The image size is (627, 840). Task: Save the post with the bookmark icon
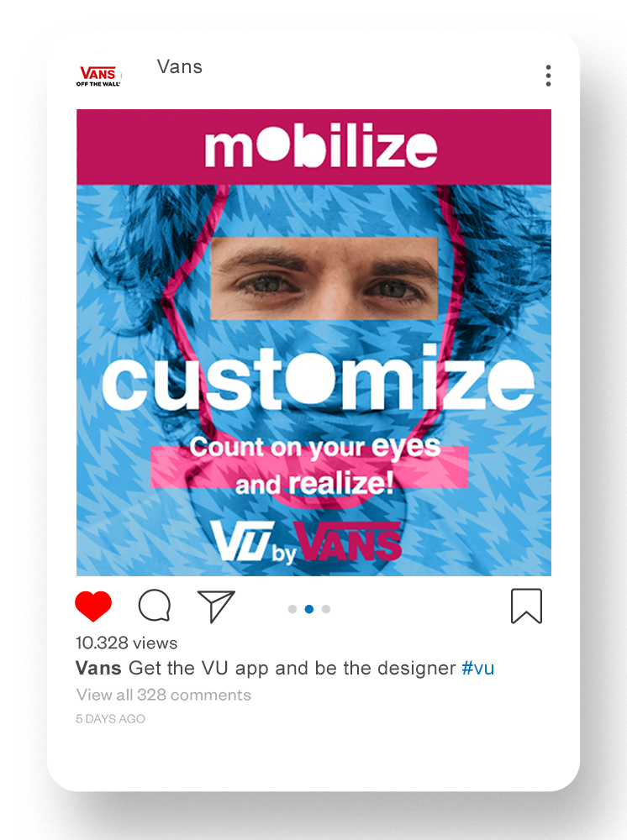[x=526, y=606]
